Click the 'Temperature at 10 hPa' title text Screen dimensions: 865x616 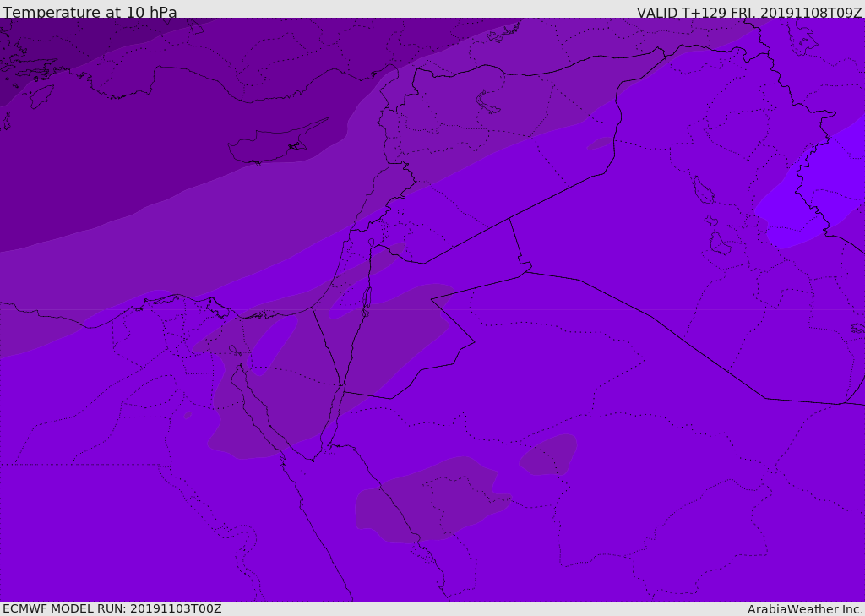point(90,12)
